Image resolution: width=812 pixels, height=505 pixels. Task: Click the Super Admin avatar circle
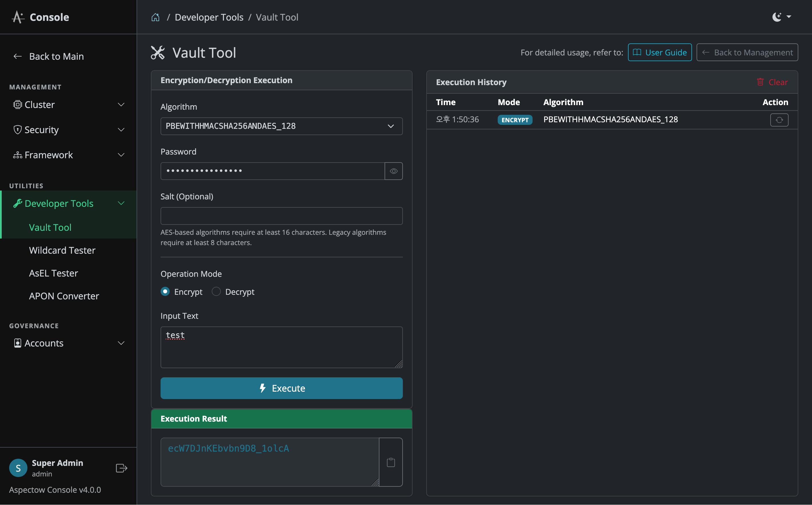coord(18,468)
